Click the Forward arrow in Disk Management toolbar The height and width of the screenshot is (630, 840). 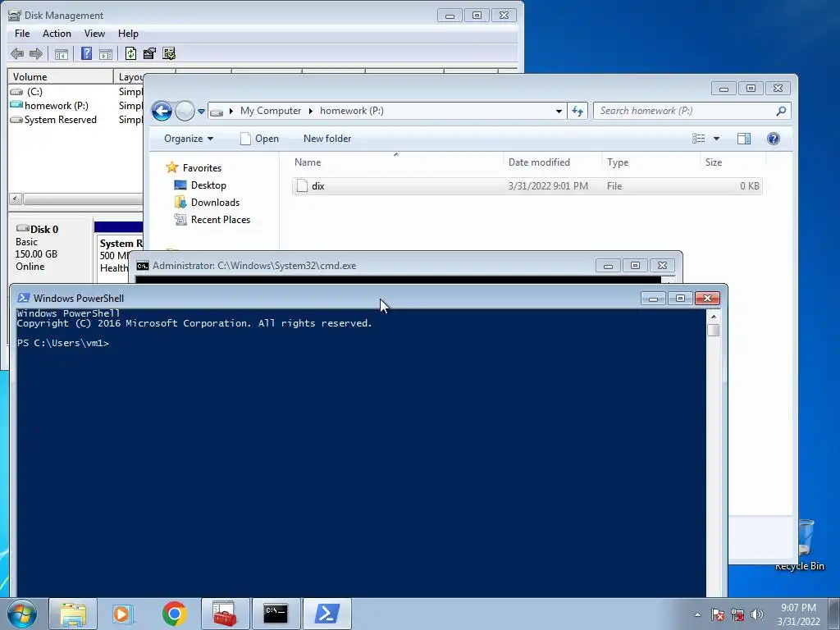pos(36,53)
